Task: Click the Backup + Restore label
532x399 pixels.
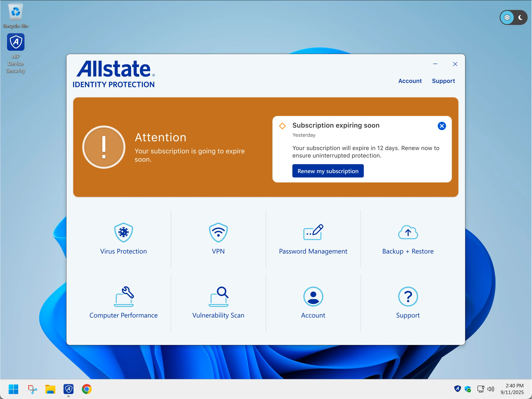Action: point(408,251)
